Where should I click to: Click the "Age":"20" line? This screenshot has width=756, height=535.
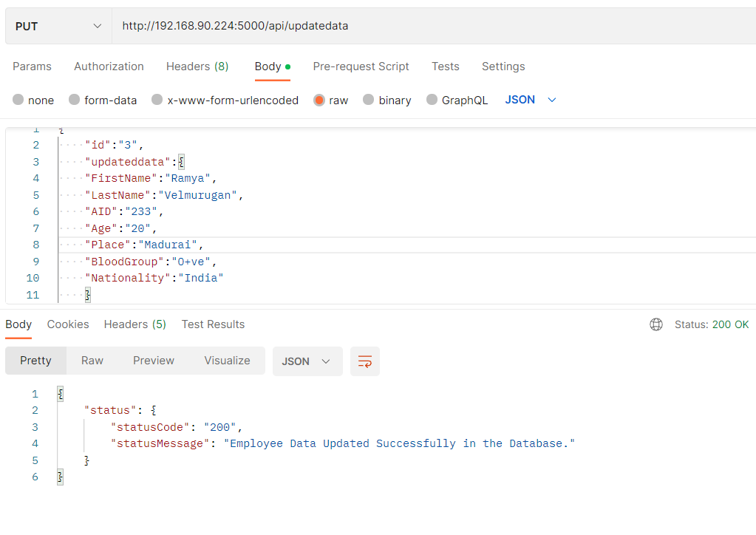pyautogui.click(x=121, y=228)
